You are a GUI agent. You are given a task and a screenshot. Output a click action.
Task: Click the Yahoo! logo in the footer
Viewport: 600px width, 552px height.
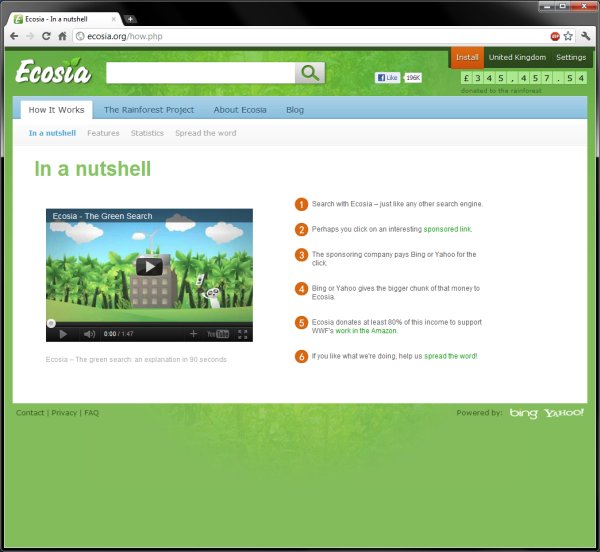tap(564, 413)
